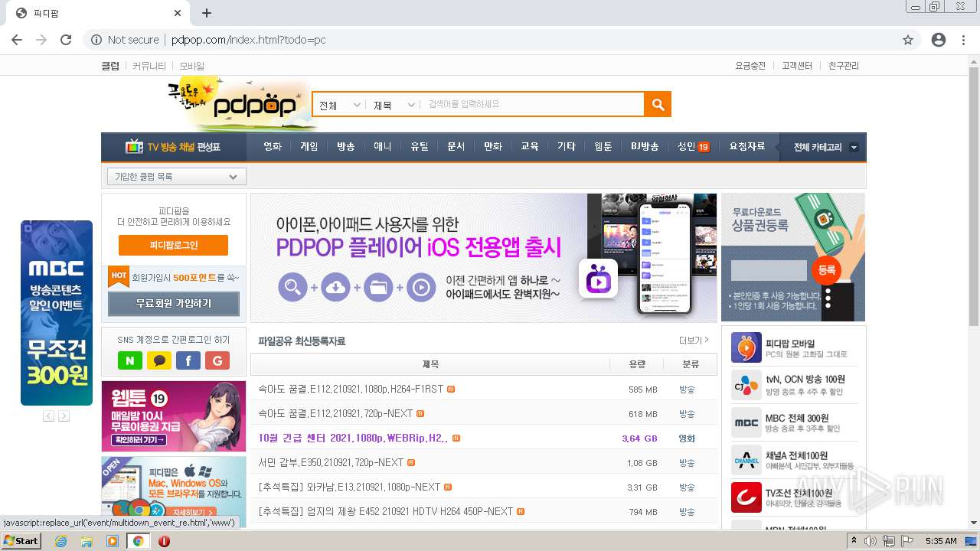The height and width of the screenshot is (551, 980).
Task: Open file 서민 갑부.E350.210921.720p-NEXT
Action: (x=332, y=463)
